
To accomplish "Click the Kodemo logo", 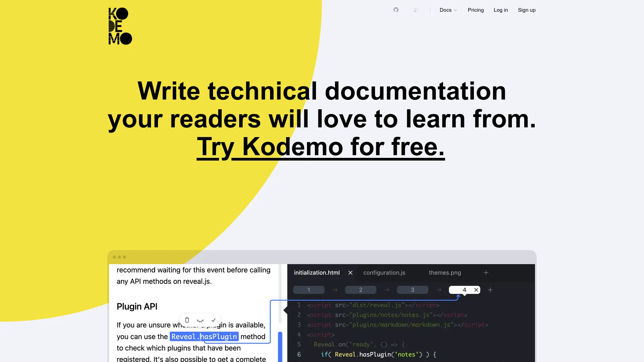I will 120,26.
